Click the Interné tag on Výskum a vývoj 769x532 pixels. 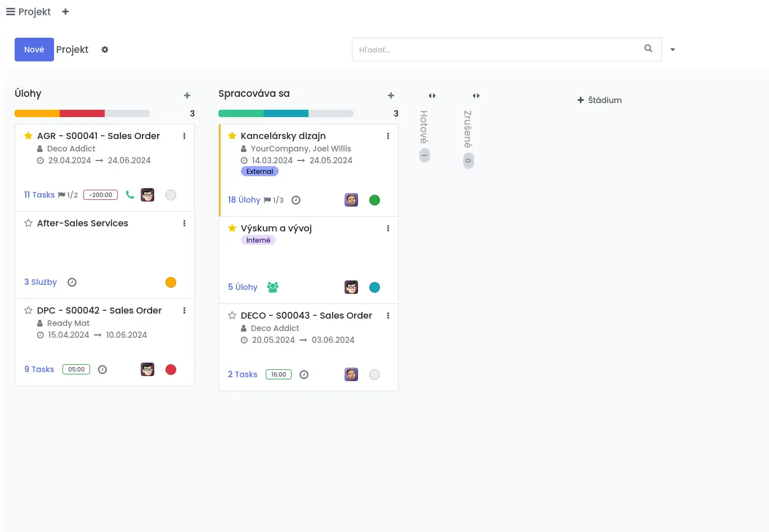(x=258, y=240)
